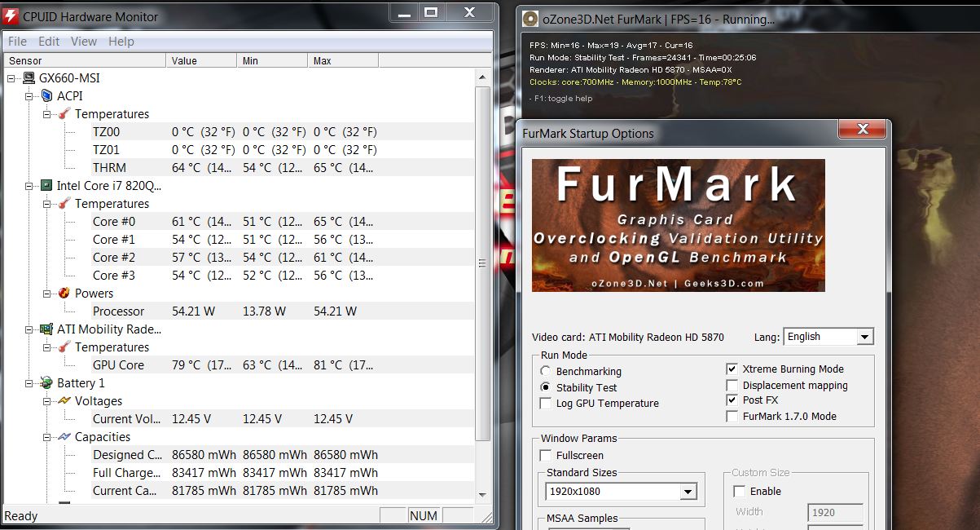Open the Help menu
This screenshot has height=530, width=980.
(x=121, y=42)
